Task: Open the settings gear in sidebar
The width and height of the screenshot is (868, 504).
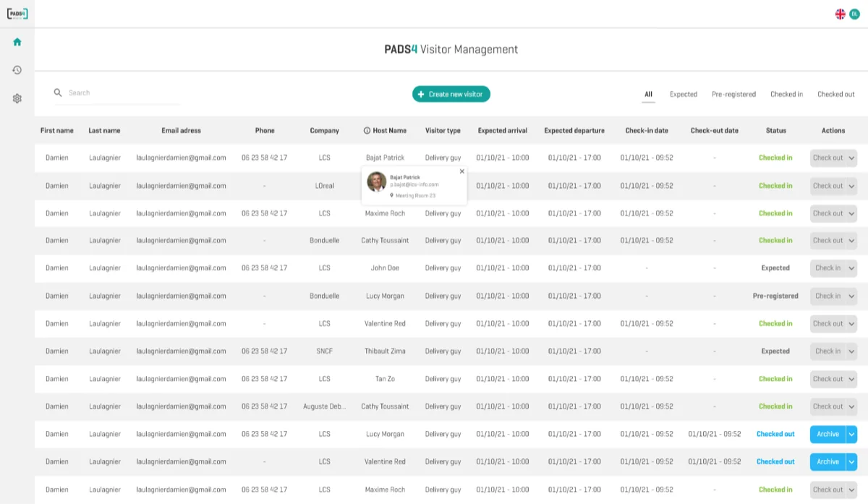Action: pos(17,98)
